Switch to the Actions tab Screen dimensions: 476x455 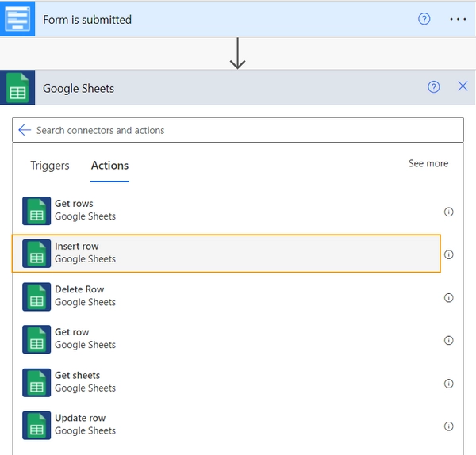[110, 166]
